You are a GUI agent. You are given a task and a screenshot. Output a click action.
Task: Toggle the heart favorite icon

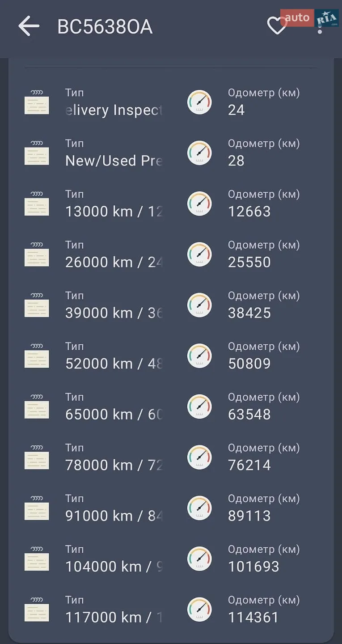(x=277, y=26)
